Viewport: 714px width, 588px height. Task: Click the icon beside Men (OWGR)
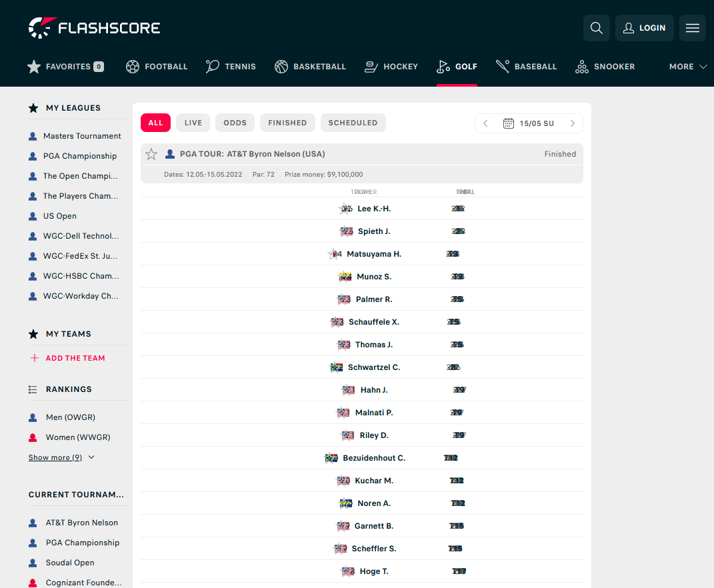tap(33, 417)
